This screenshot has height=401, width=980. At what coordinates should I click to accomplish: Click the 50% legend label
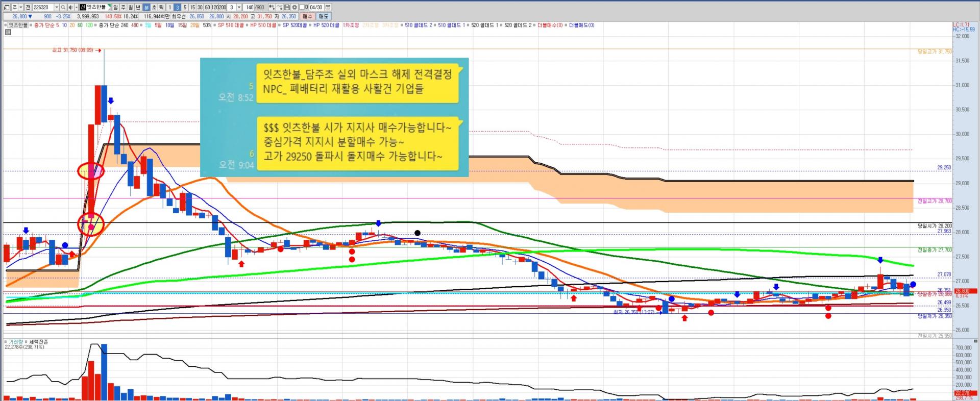pyautogui.click(x=207, y=25)
